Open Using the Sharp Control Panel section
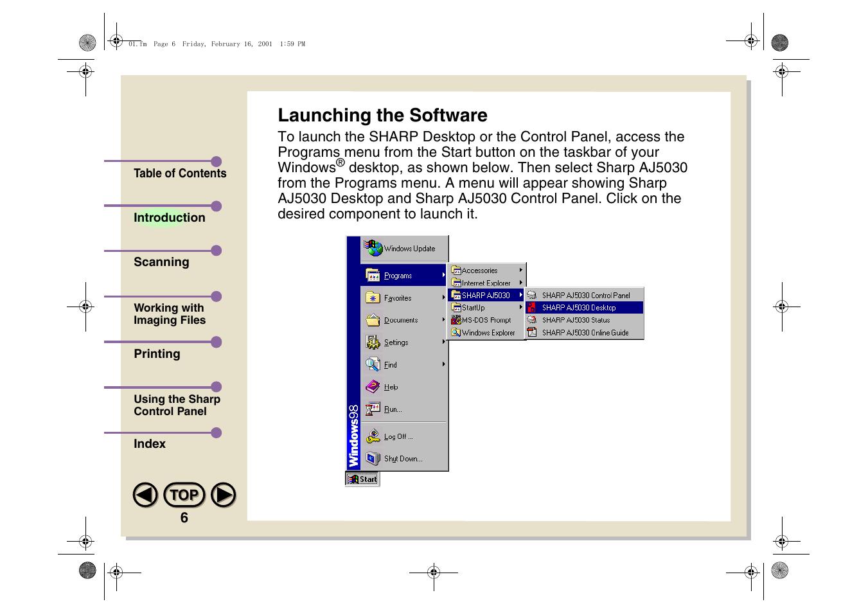The height and width of the screenshot is (613, 868). coord(177,405)
